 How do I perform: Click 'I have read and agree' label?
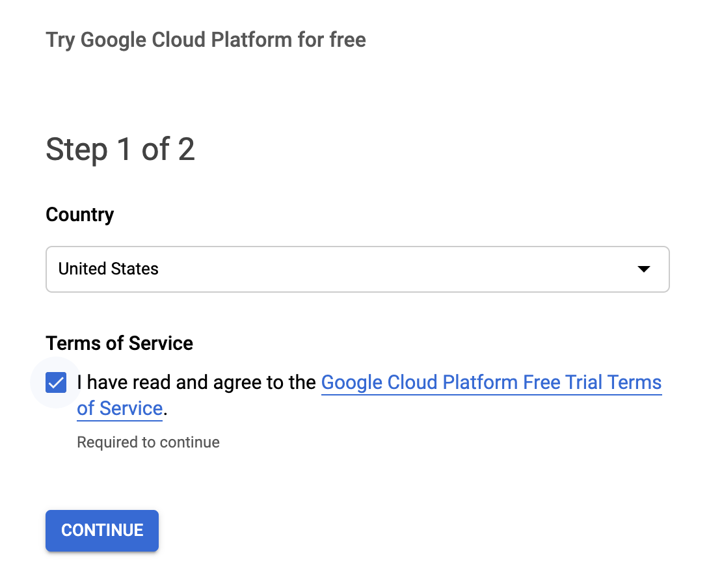196,382
